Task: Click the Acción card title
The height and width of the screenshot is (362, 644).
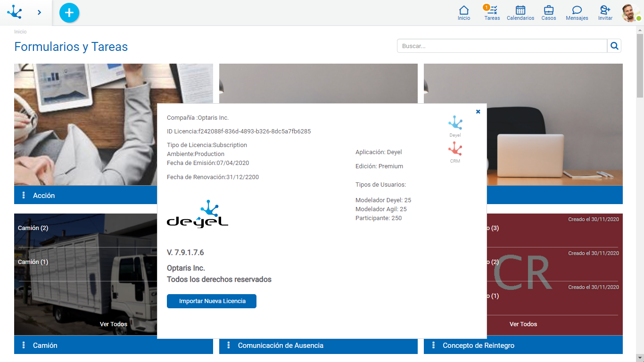Action: pyautogui.click(x=44, y=196)
